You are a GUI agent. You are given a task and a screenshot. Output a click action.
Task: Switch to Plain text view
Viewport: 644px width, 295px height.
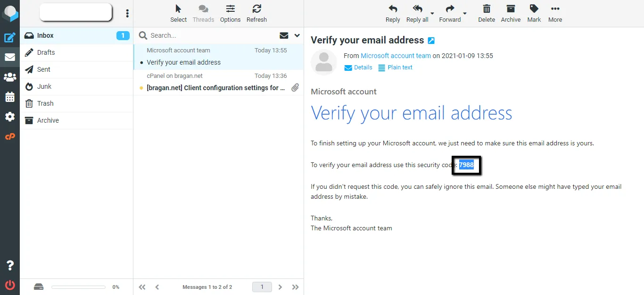click(x=395, y=67)
